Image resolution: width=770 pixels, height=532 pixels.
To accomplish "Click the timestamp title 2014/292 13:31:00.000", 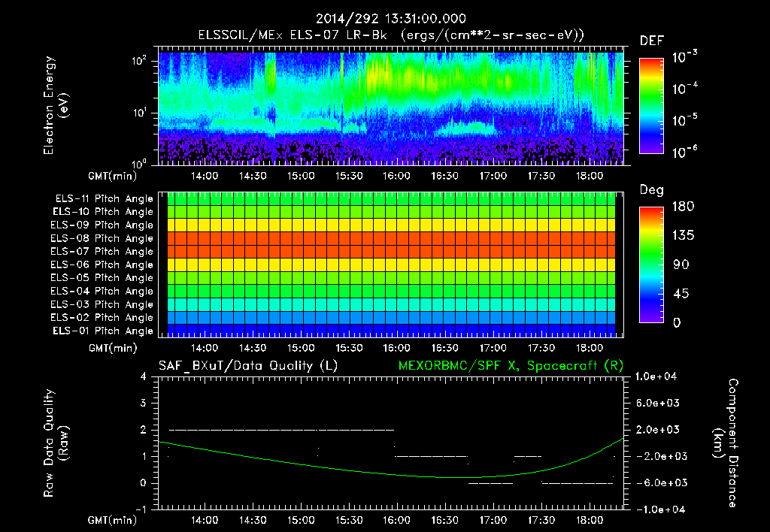I will (390, 19).
